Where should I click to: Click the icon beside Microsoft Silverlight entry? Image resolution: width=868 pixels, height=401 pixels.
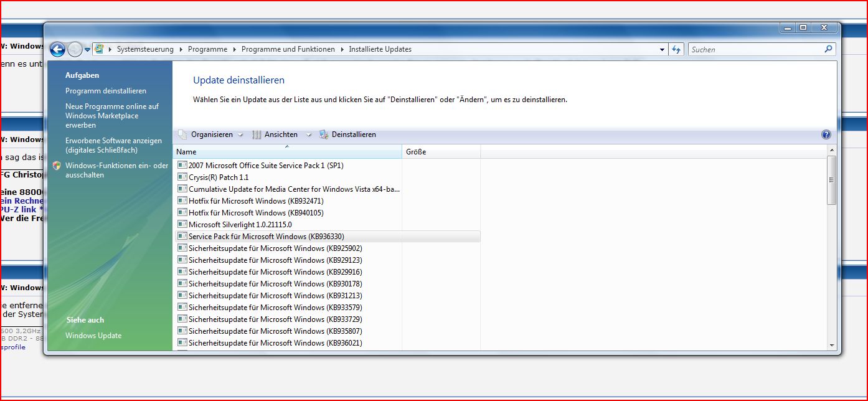click(182, 224)
